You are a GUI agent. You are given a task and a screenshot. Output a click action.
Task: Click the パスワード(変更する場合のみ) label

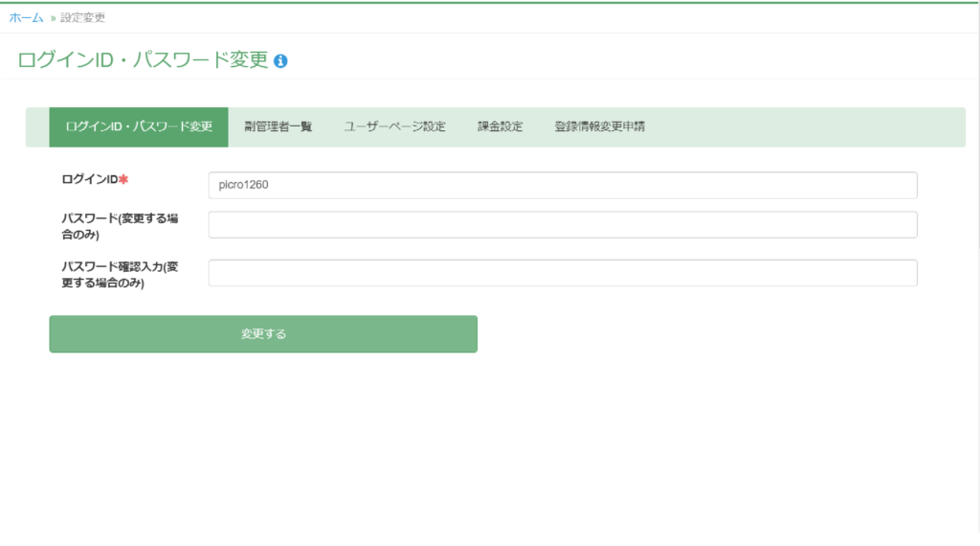[x=120, y=226]
